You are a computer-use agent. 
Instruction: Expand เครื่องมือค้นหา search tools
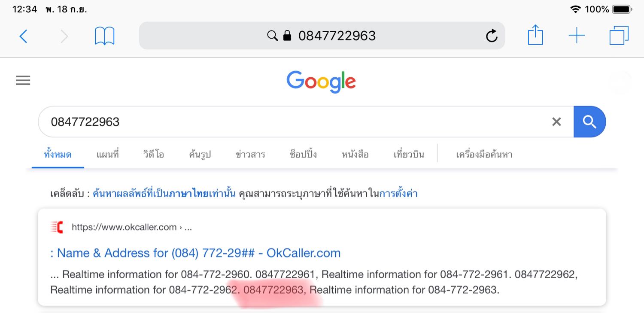(x=484, y=155)
